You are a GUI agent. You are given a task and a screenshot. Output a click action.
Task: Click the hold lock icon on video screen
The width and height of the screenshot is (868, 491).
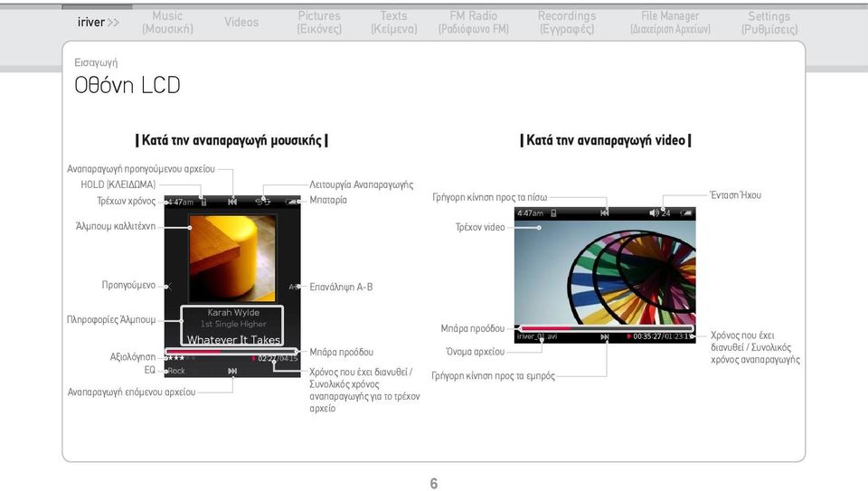click(x=553, y=213)
